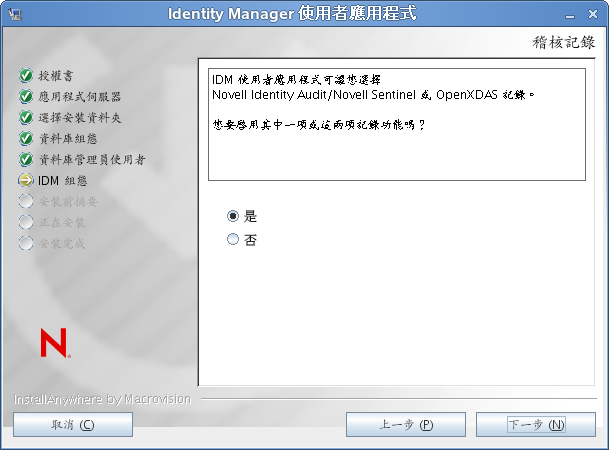The height and width of the screenshot is (450, 609).
Task: Click the gray circle next to 安裝完成
Action: tap(26, 243)
